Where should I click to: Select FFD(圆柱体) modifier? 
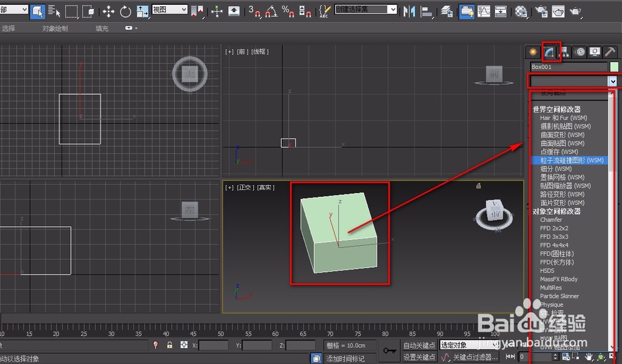click(x=557, y=254)
